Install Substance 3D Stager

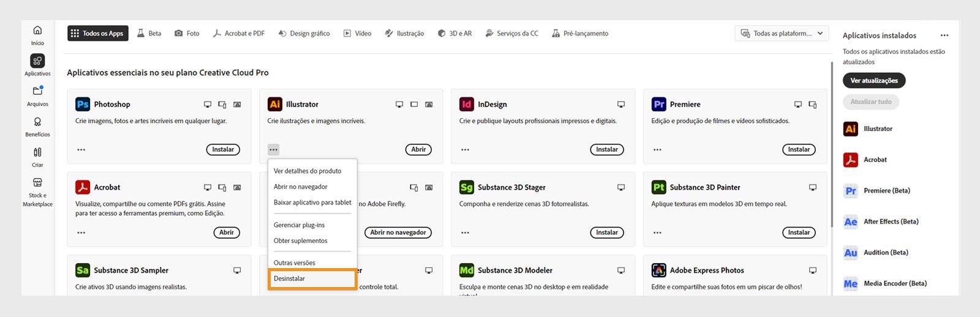tap(607, 233)
